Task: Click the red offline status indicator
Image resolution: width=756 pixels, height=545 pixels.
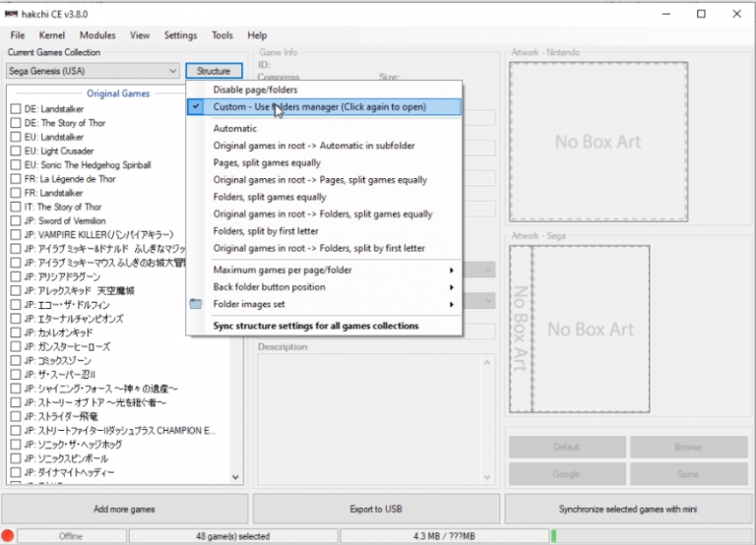Action: [8, 536]
